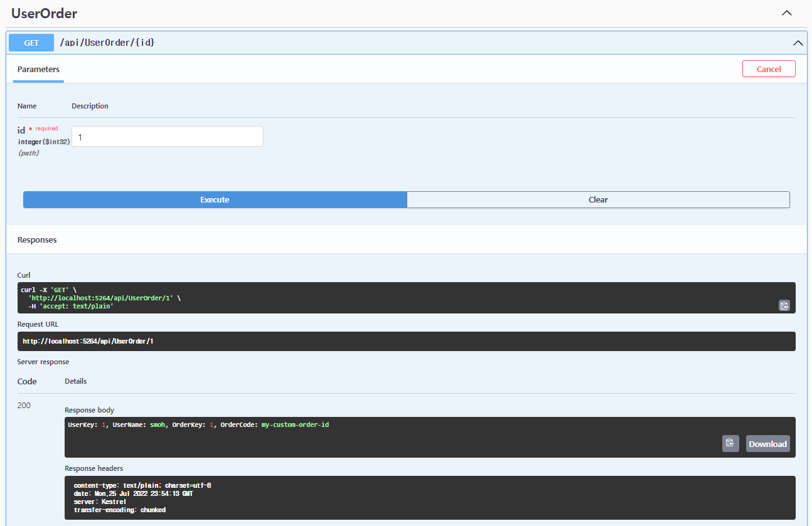Collapse the UserOrder section chevron
Image resolution: width=812 pixels, height=526 pixels.
point(786,13)
